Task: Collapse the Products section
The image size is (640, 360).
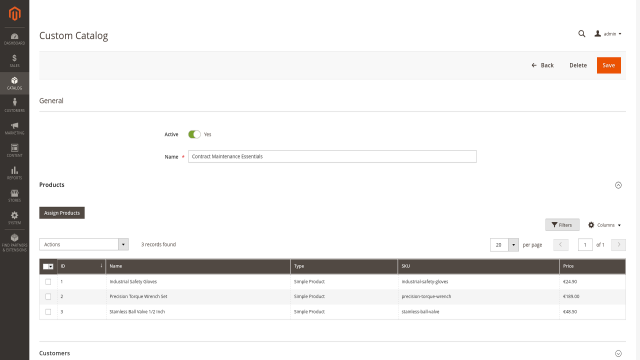Action: pyautogui.click(x=618, y=185)
